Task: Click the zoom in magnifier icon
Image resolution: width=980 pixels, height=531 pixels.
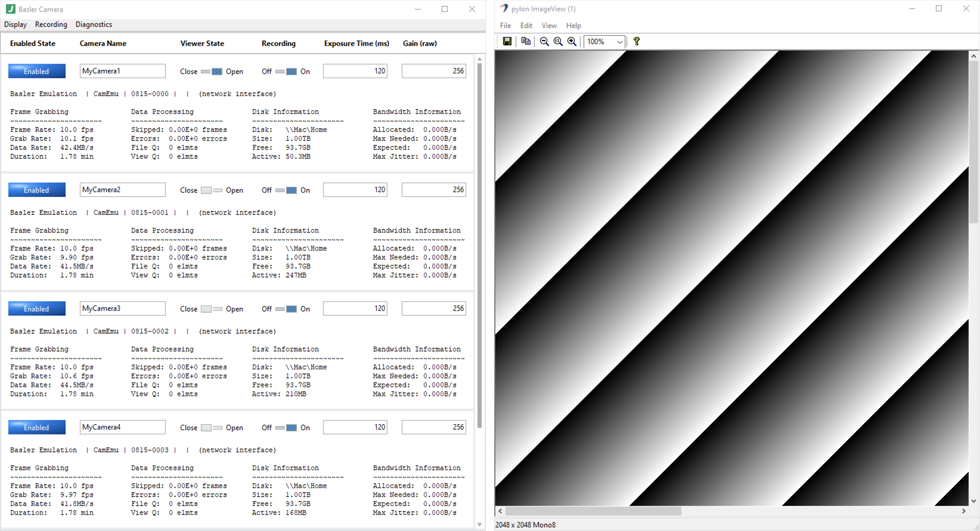Action: [572, 41]
